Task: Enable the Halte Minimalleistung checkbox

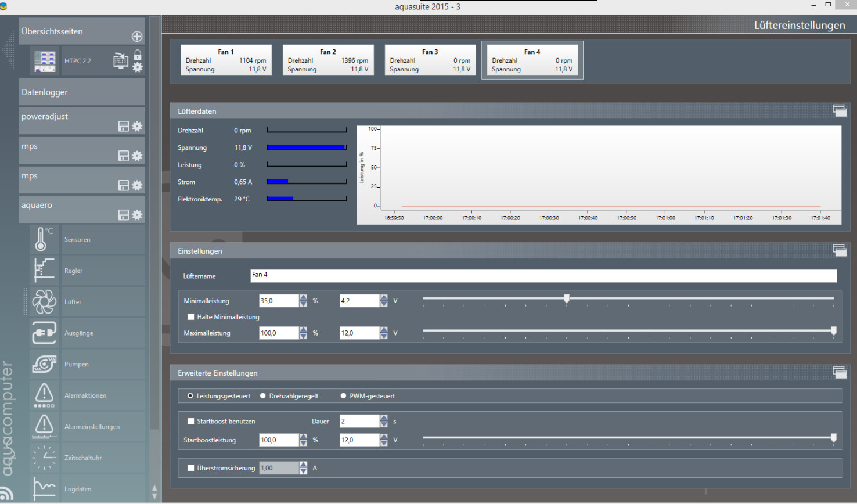Action: 190,317
